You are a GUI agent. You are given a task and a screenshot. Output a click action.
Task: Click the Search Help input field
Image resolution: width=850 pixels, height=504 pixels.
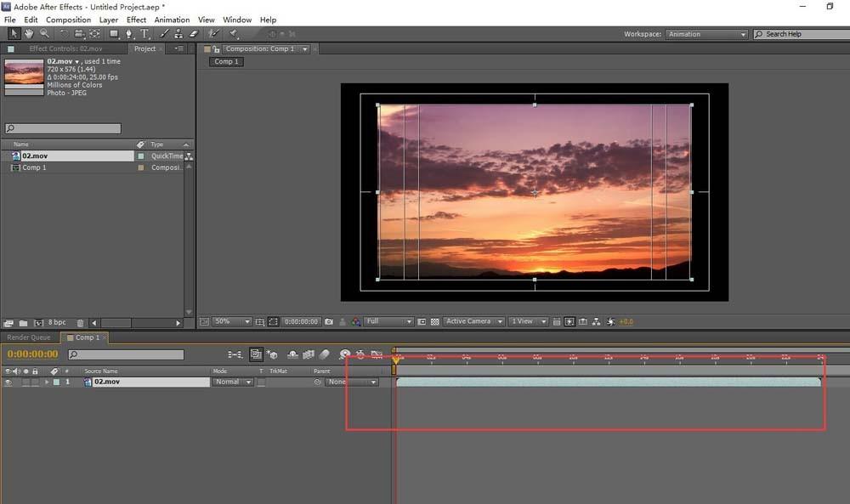coord(799,34)
